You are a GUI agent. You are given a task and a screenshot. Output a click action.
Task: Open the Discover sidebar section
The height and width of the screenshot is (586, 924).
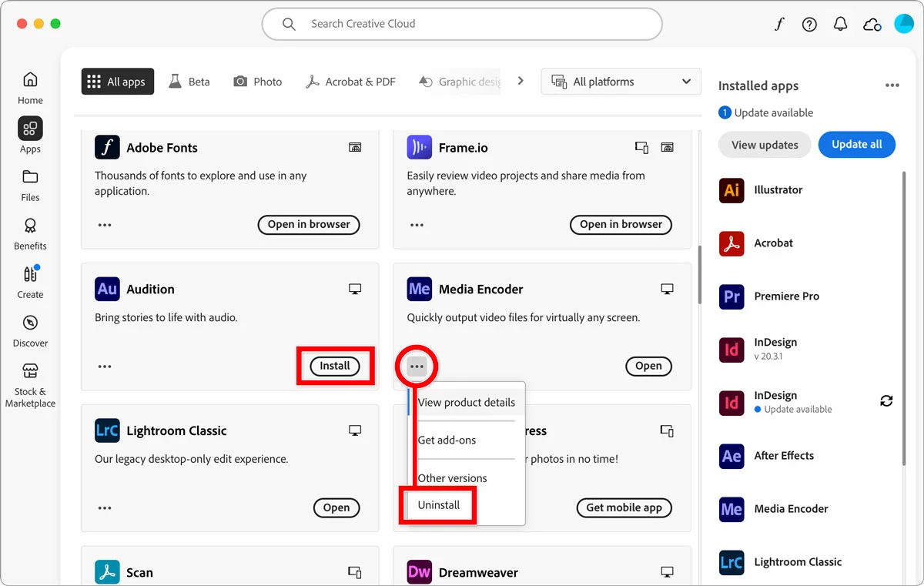click(30, 331)
